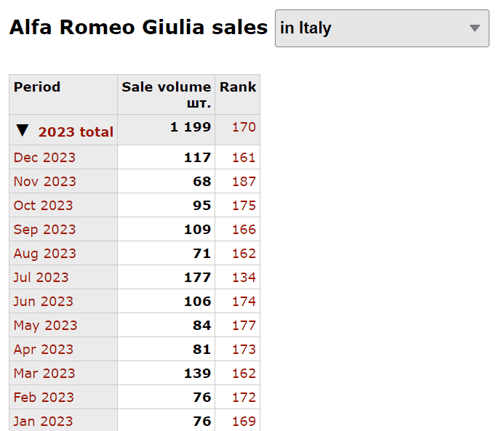
Task: Open the 'in Italy' country dropdown
Action: pyautogui.click(x=382, y=28)
